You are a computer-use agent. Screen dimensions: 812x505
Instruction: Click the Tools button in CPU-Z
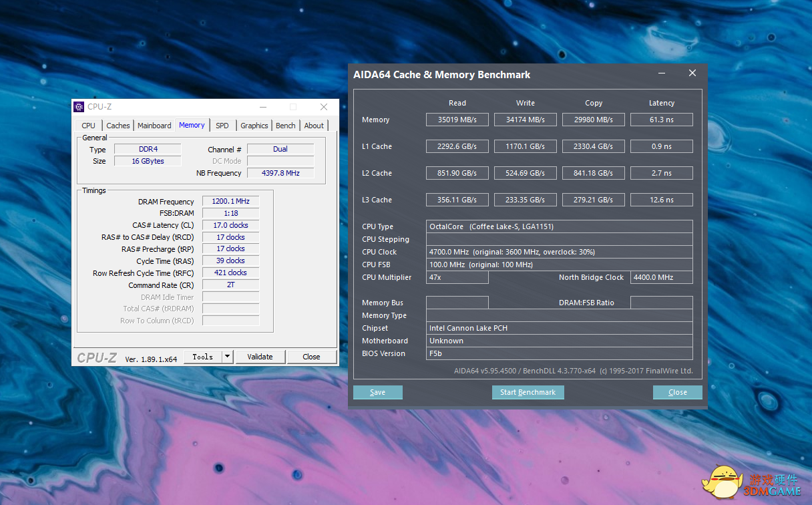click(x=202, y=357)
